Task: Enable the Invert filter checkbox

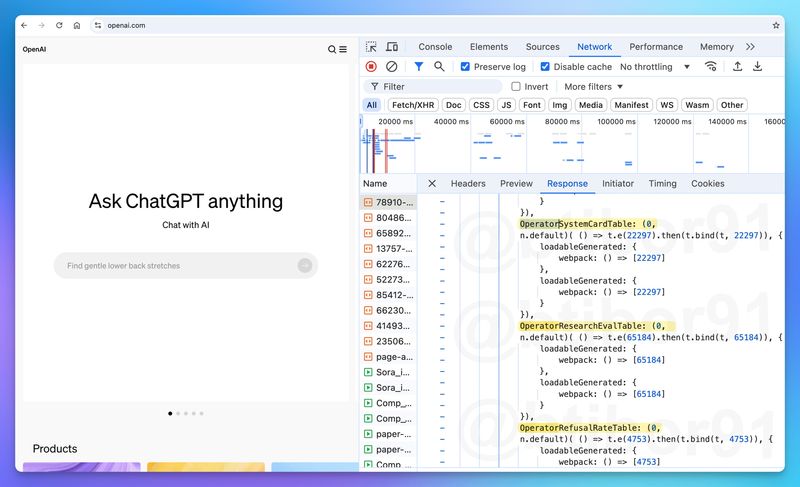Action: pyautogui.click(x=516, y=87)
